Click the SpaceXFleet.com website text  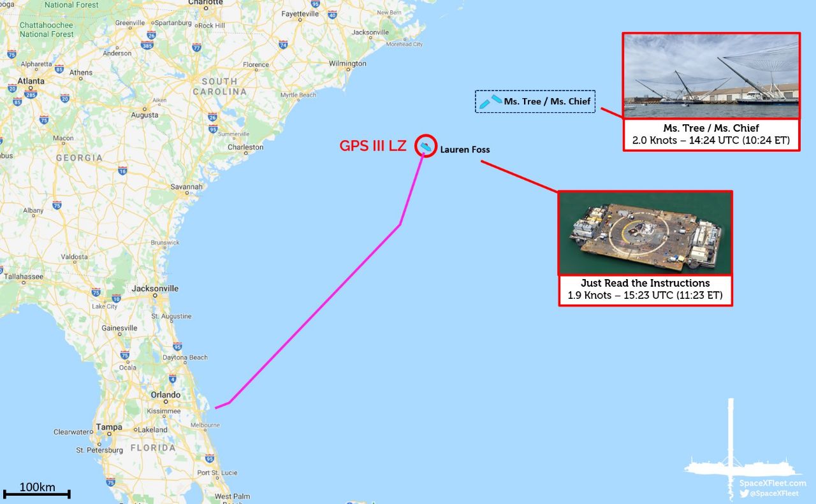[773, 484]
